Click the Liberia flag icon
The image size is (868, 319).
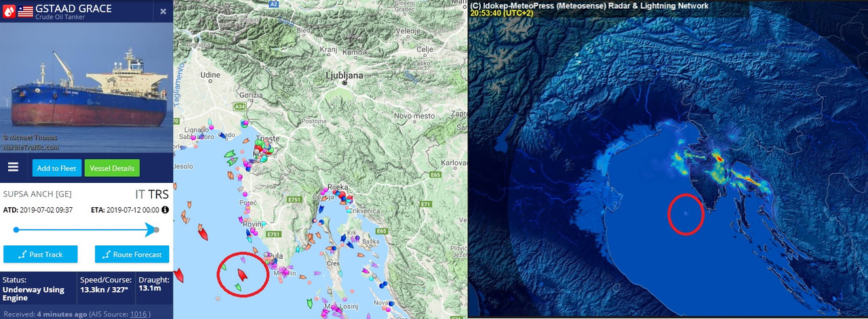(25, 11)
